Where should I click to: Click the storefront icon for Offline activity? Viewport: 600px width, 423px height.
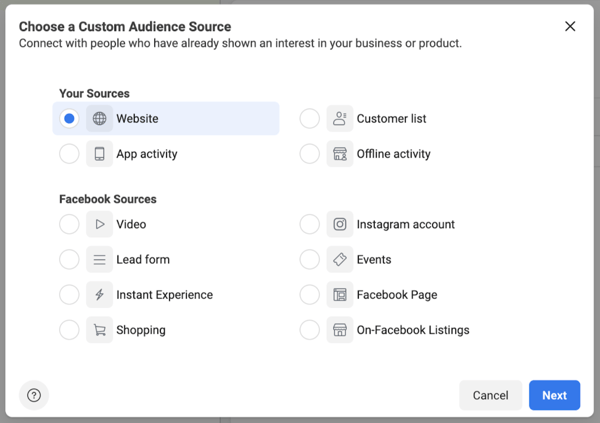340,154
